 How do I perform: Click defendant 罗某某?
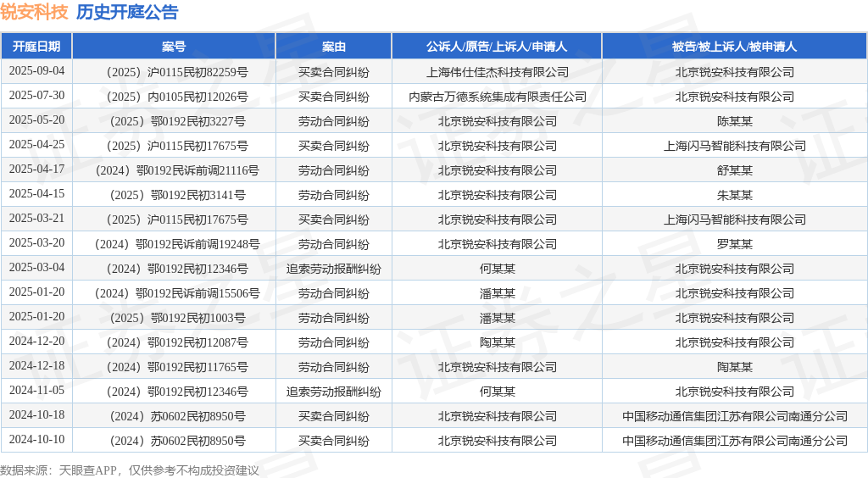pyautogui.click(x=735, y=244)
